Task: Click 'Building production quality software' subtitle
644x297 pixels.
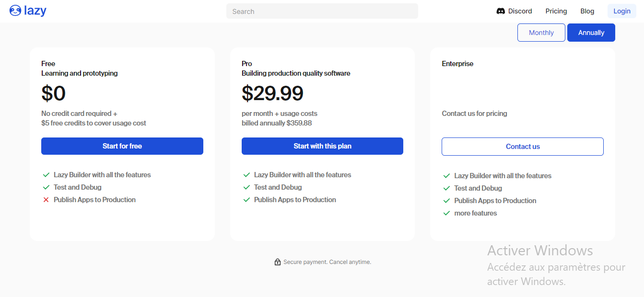Action: tap(296, 73)
